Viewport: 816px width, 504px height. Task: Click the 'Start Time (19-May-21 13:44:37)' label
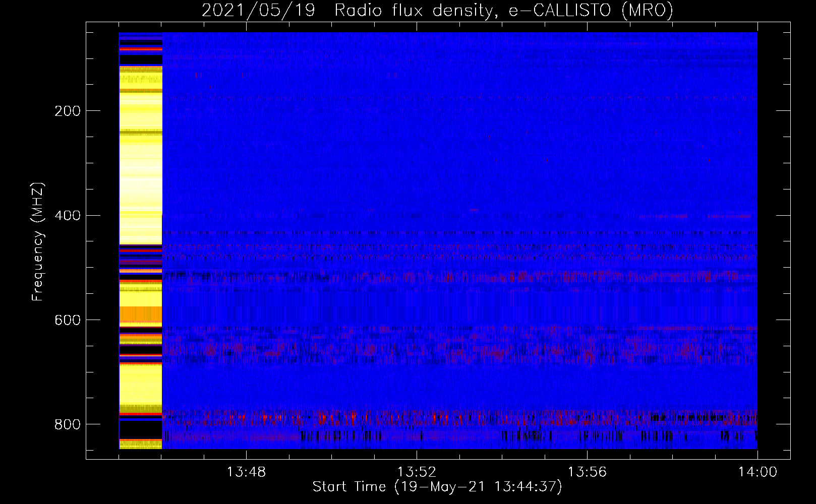click(437, 487)
